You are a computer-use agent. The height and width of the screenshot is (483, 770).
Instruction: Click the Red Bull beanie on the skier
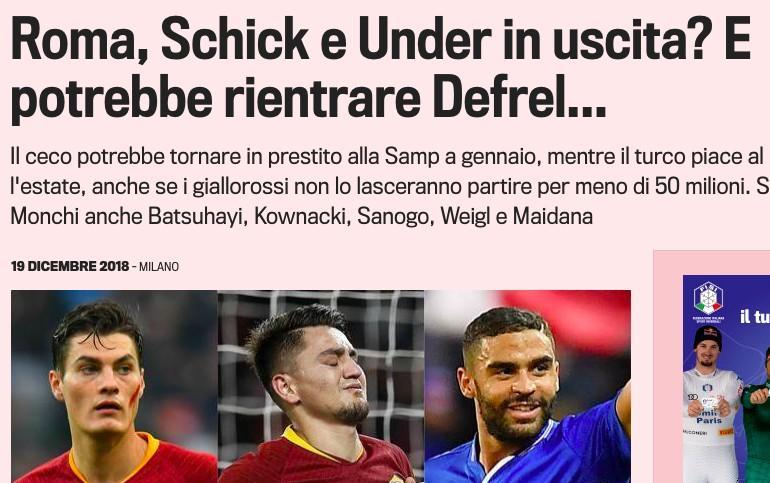(x=707, y=336)
